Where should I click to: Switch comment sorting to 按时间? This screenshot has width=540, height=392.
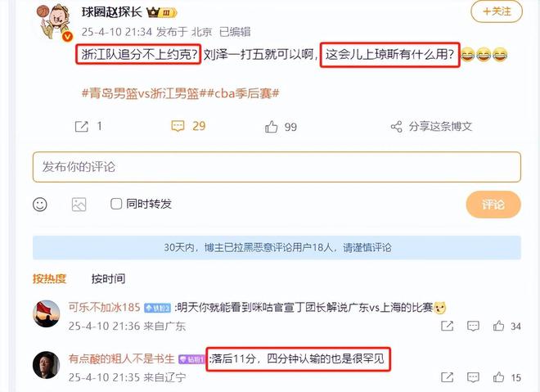(x=108, y=278)
